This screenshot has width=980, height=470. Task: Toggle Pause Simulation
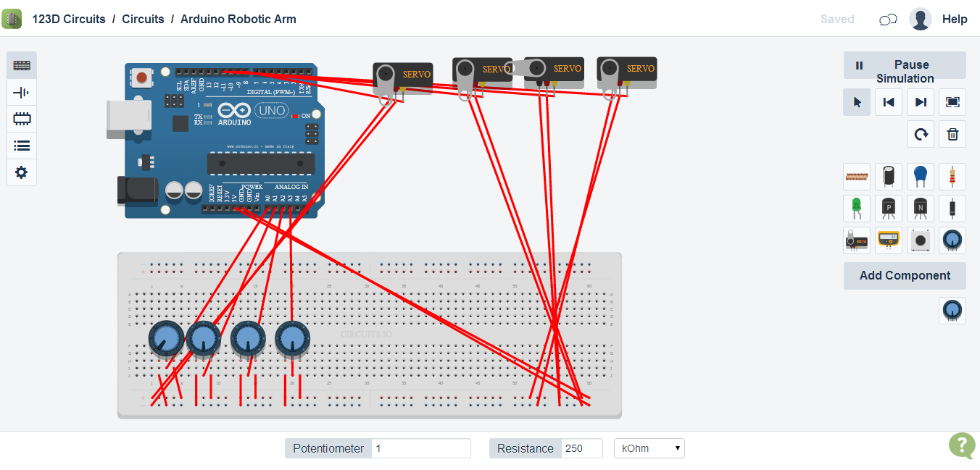coord(905,70)
